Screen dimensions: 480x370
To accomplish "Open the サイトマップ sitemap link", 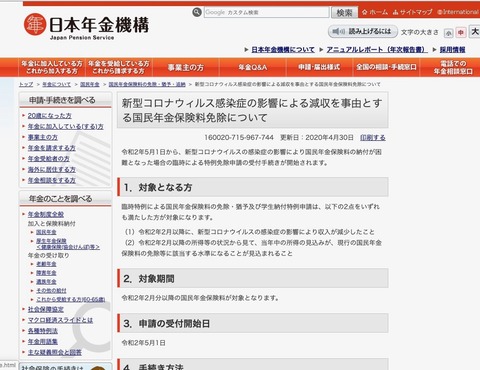I will (412, 12).
